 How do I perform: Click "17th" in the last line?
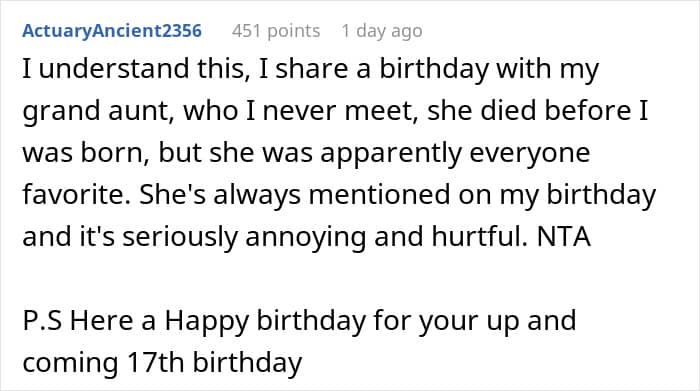(155, 362)
